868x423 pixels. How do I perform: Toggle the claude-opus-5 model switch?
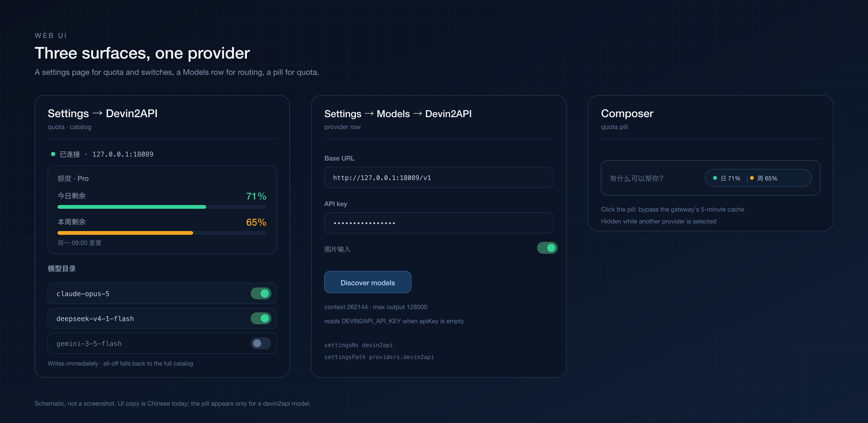tap(261, 293)
